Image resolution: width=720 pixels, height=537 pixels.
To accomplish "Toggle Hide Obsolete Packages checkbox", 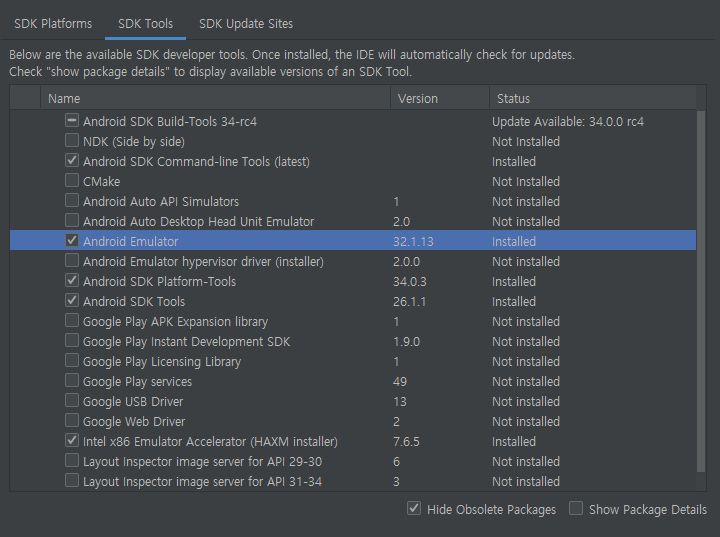I will point(414,508).
